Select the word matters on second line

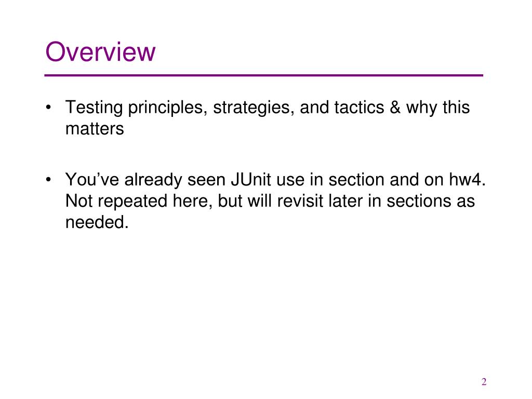point(95,129)
